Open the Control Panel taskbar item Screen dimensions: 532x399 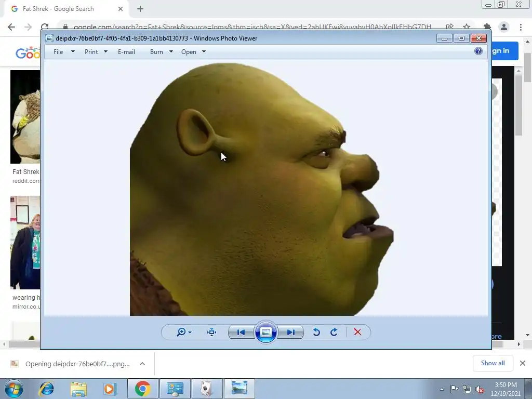pos(175,389)
